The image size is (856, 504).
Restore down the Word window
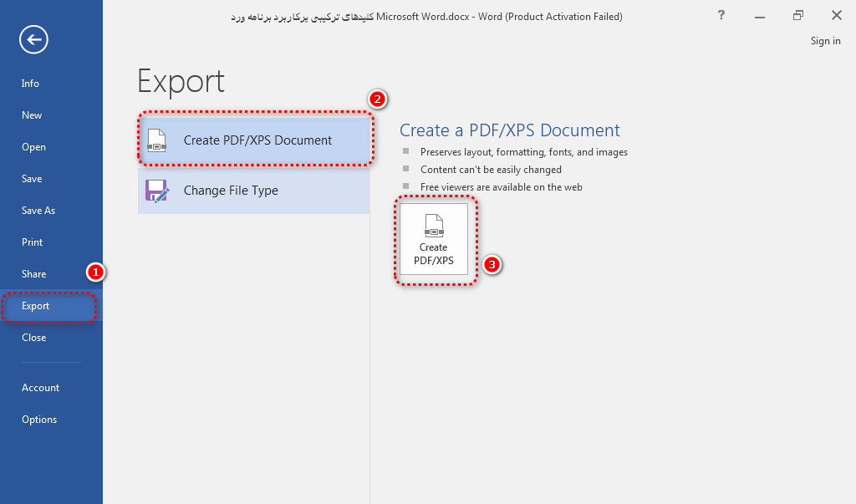[798, 15]
